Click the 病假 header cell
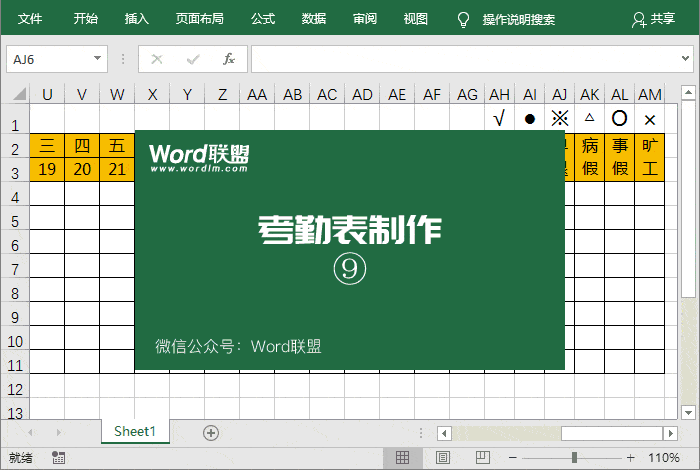This screenshot has height=470, width=700. [x=589, y=157]
